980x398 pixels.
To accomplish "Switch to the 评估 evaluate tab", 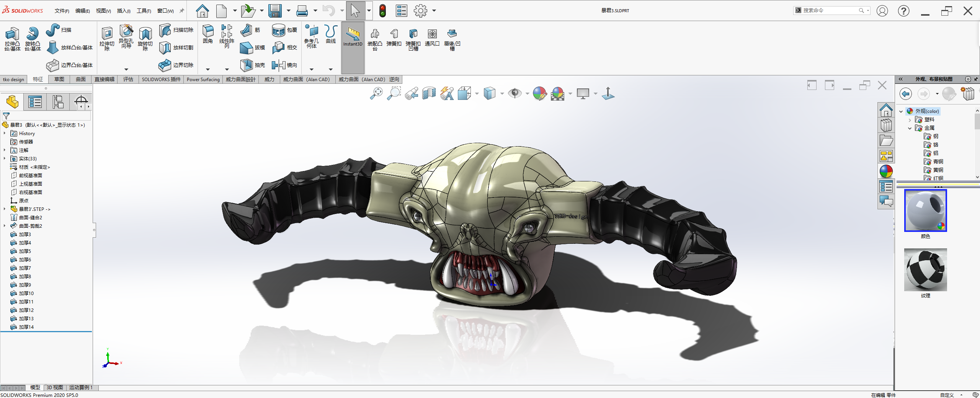I will [128, 80].
